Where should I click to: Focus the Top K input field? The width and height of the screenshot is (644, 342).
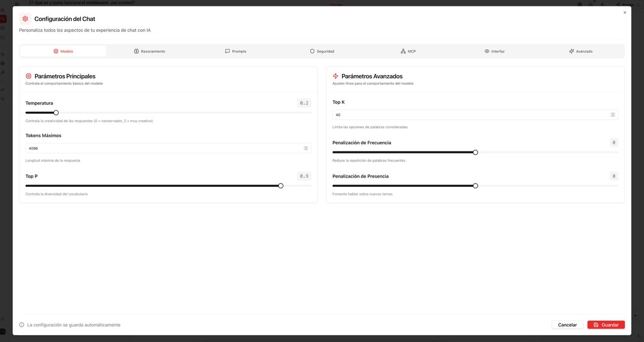point(475,115)
